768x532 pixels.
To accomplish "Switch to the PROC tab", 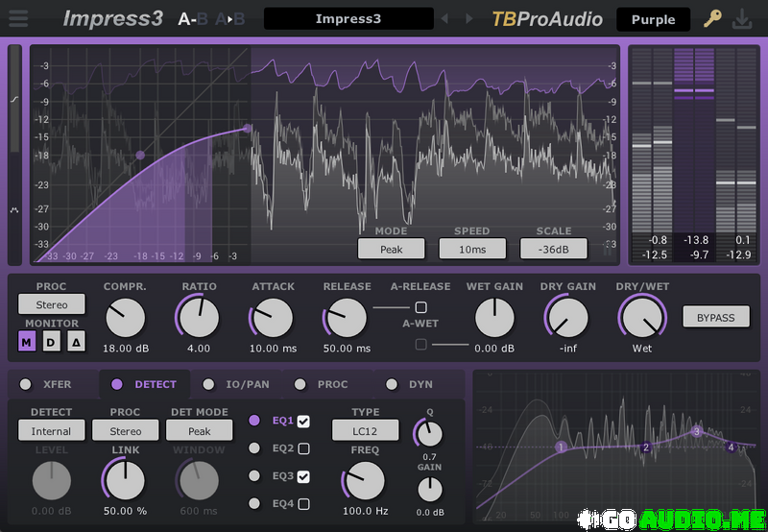I will click(x=328, y=384).
